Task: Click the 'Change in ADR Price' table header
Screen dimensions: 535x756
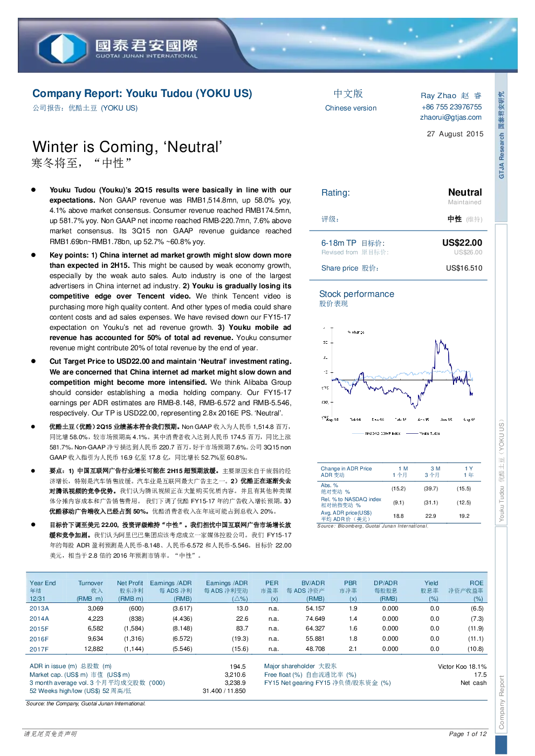Action: [x=346, y=468]
